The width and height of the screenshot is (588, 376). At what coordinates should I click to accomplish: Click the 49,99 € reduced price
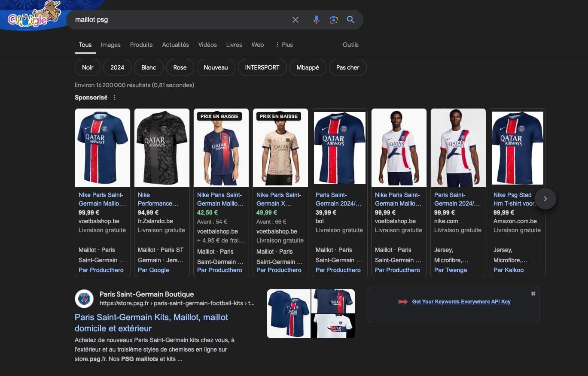(267, 212)
